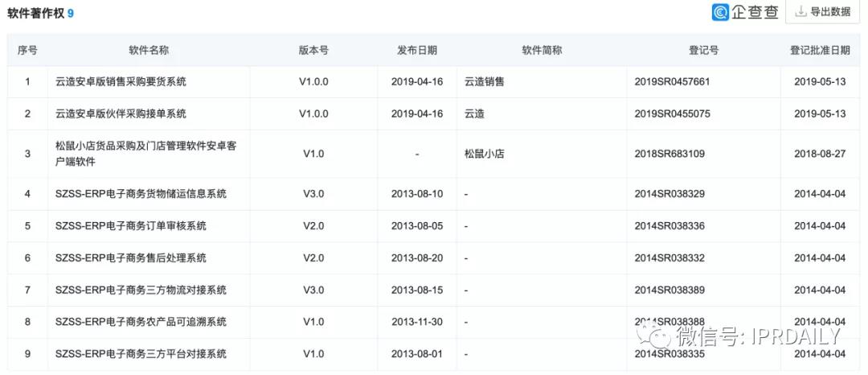The width and height of the screenshot is (868, 375).
Task: Click registration number 2014SR038335
Action: pos(669,354)
